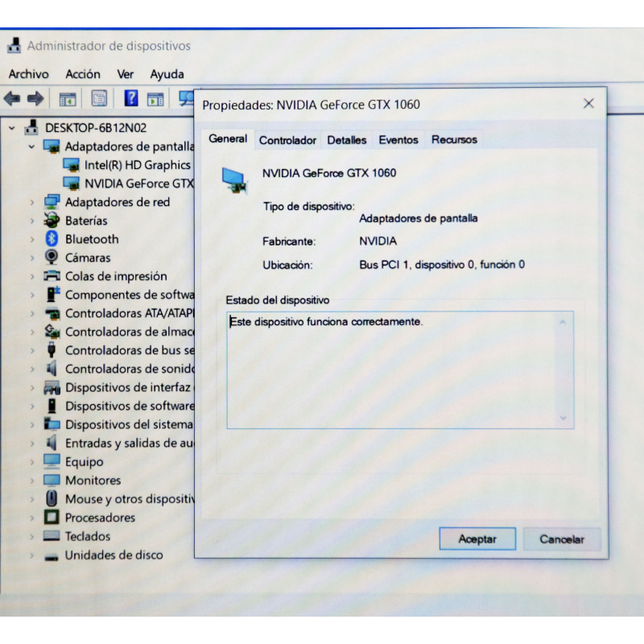Open the Acción menu
The height and width of the screenshot is (644, 644).
[x=83, y=74]
